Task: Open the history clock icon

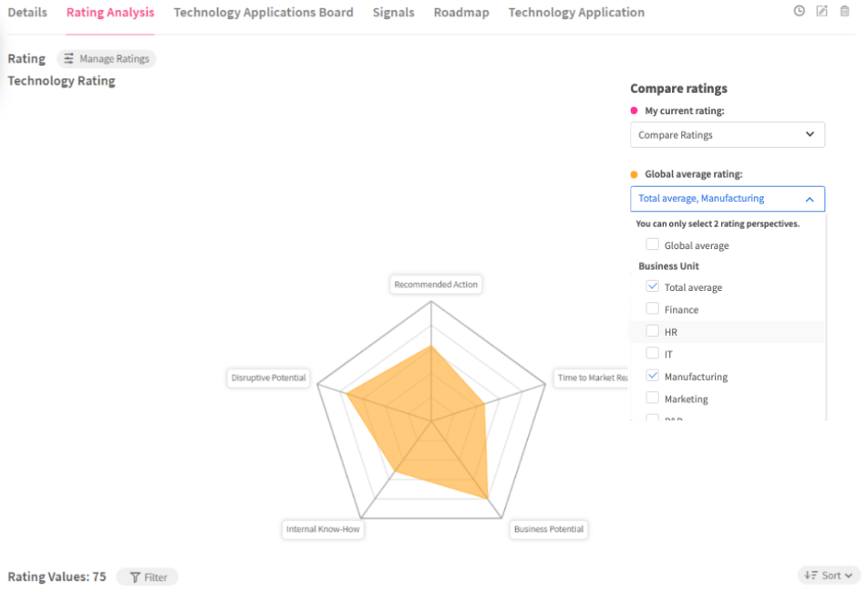Action: [x=800, y=11]
